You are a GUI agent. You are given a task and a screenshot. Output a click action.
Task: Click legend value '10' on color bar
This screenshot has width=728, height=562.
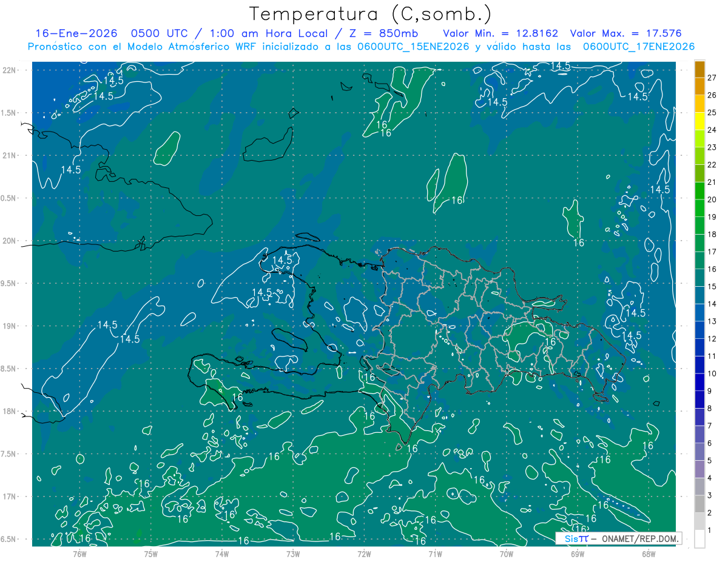tap(712, 373)
